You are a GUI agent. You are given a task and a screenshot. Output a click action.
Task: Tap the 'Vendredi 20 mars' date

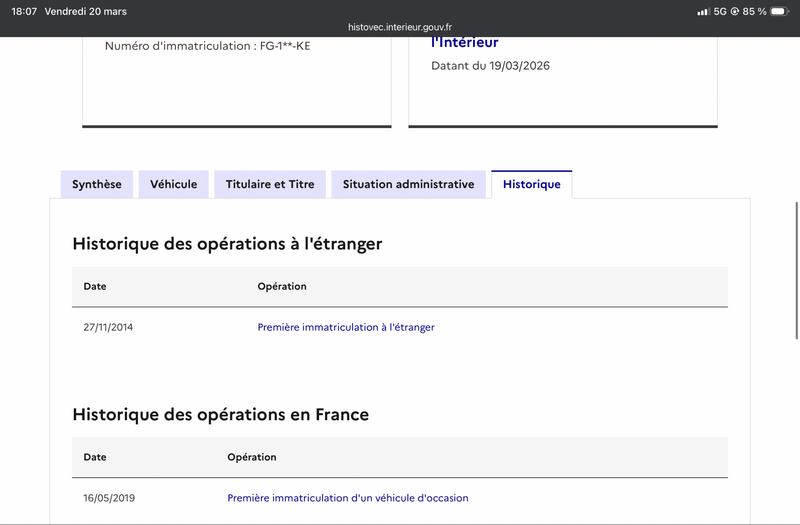coord(86,11)
